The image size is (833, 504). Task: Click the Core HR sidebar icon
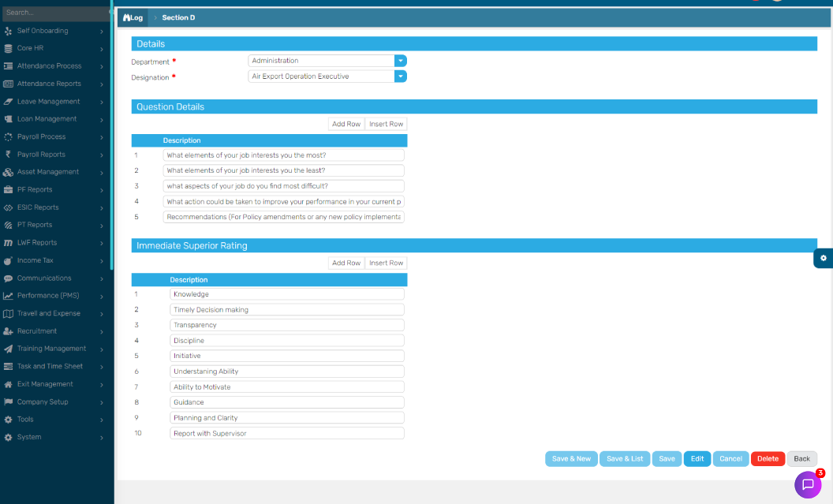[x=9, y=48]
